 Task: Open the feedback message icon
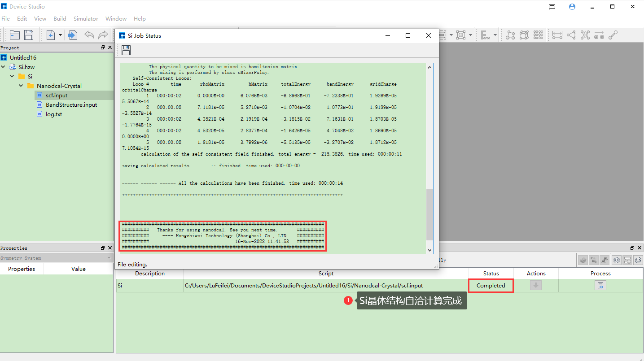pos(552,7)
